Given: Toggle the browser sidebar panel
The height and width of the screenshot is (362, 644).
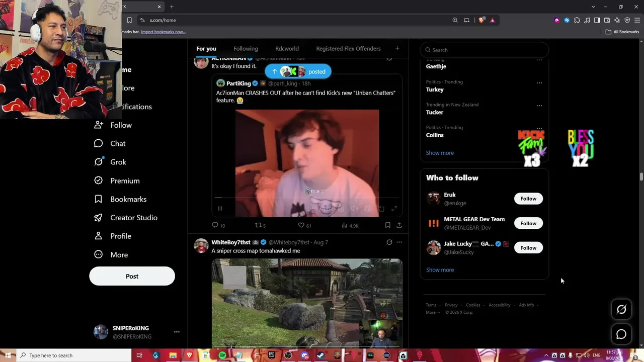Looking at the screenshot, I should tap(597, 20).
